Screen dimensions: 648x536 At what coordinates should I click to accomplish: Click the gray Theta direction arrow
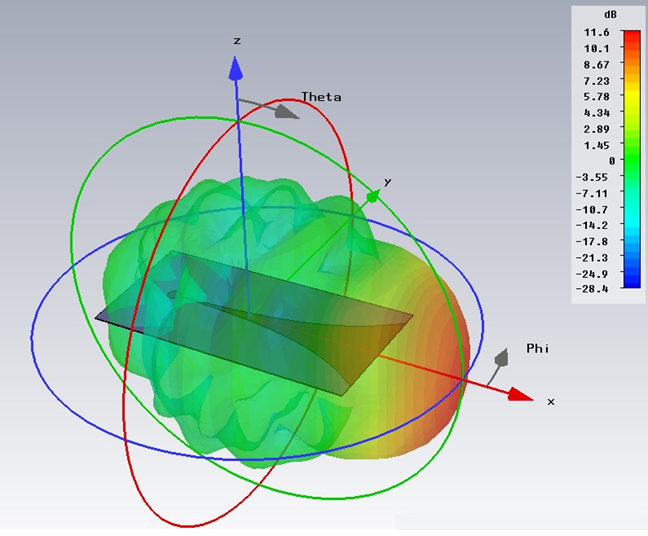coord(285,109)
